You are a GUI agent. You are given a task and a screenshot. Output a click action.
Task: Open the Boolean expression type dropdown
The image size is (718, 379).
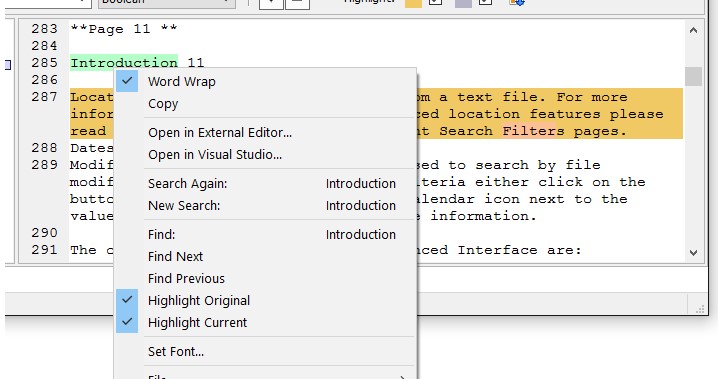click(167, 3)
